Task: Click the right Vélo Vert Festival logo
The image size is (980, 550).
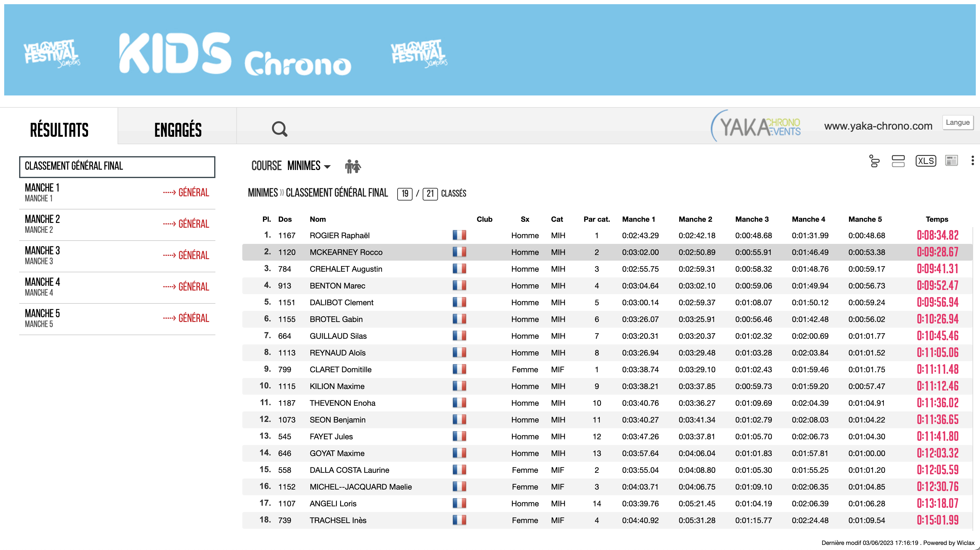Action: (419, 53)
